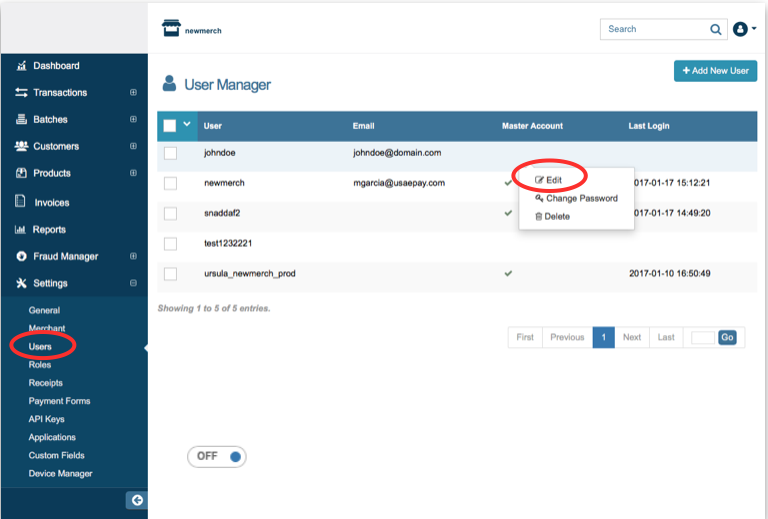This screenshot has width=768, height=519.
Task: Go to the Next page
Action: [632, 338]
